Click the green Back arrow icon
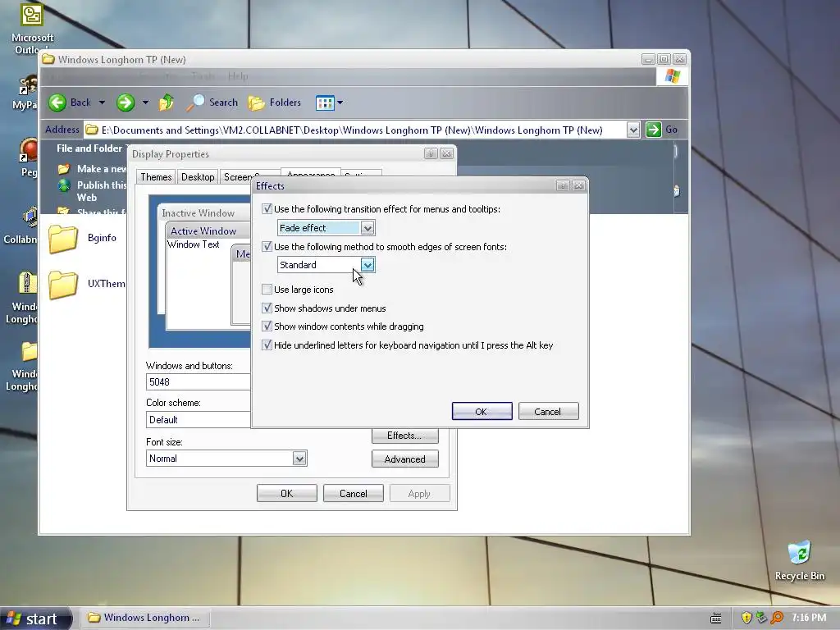Image resolution: width=840 pixels, height=630 pixels. click(x=57, y=103)
